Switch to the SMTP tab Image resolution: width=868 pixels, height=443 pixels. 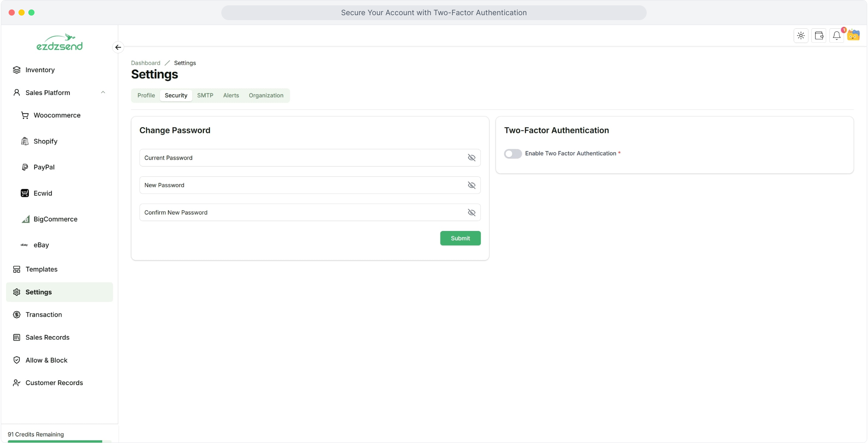(x=205, y=95)
